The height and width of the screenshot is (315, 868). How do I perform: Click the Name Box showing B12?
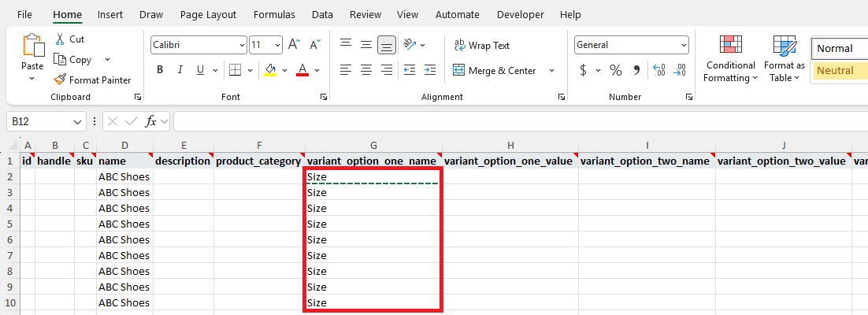pos(46,121)
